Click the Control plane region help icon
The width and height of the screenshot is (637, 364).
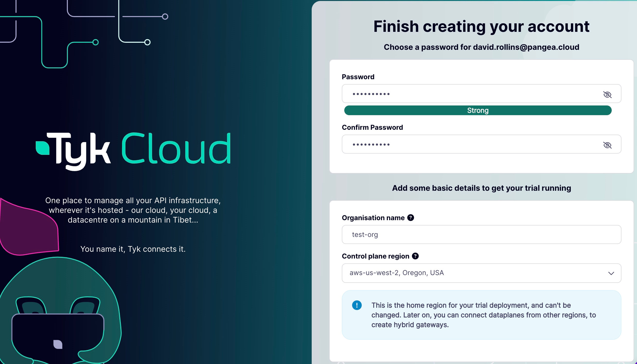click(x=415, y=256)
